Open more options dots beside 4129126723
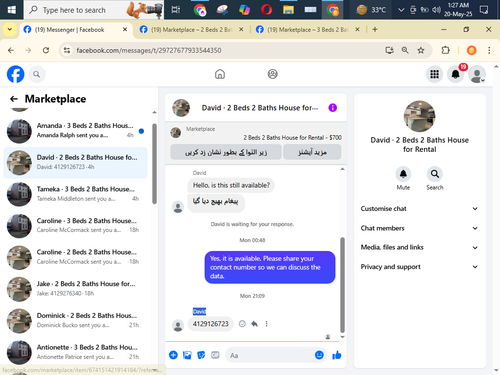 pos(267,324)
